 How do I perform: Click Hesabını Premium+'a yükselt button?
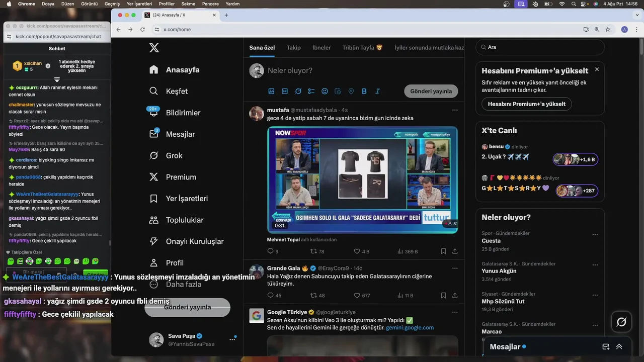[526, 104]
